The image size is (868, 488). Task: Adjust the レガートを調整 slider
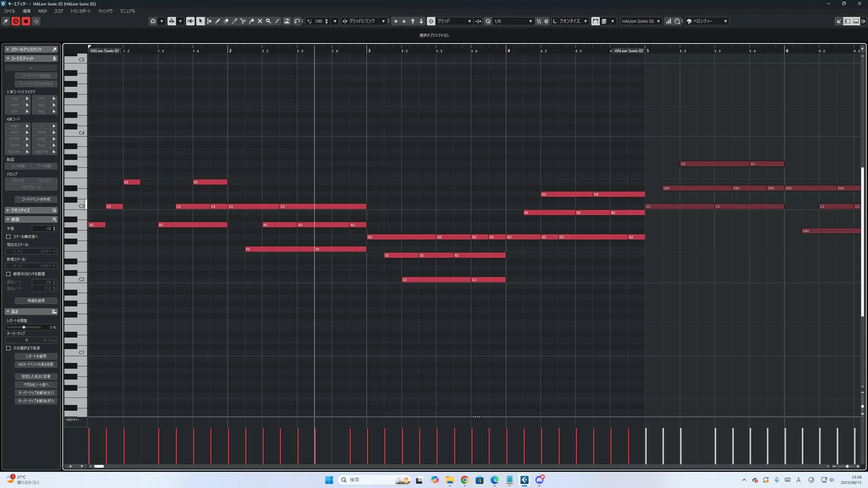coord(24,327)
